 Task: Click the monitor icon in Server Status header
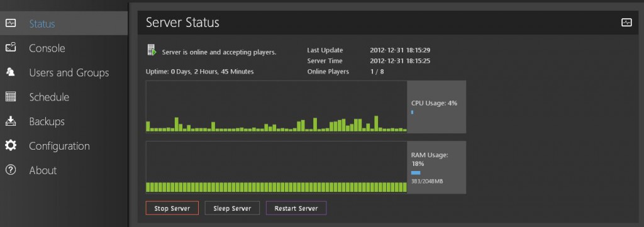[x=626, y=23]
